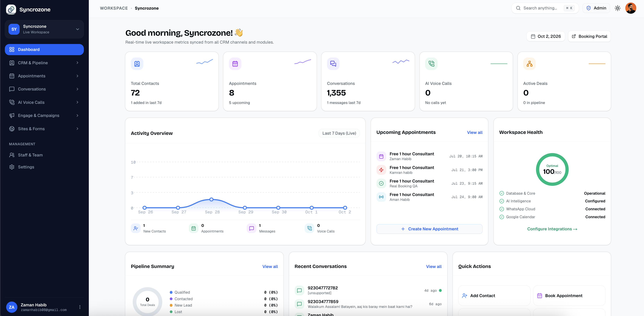
Task: Click the chat icon beside 923047772782
Action: 299,290
